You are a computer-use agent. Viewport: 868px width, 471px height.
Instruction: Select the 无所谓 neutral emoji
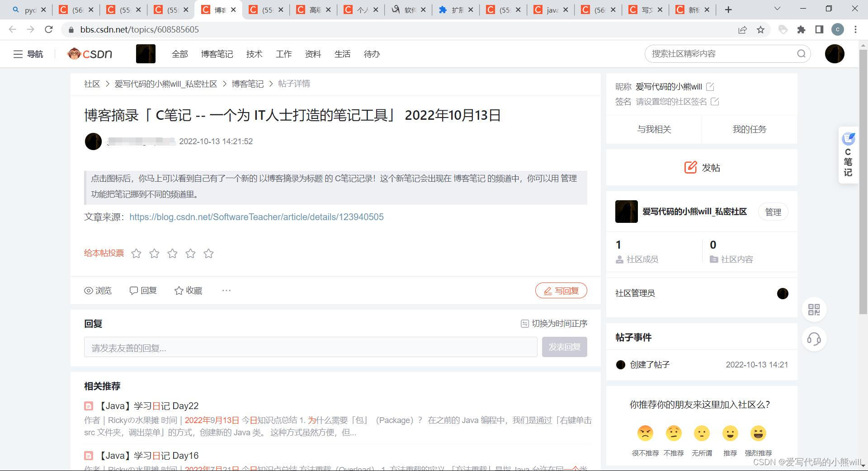pos(702,433)
